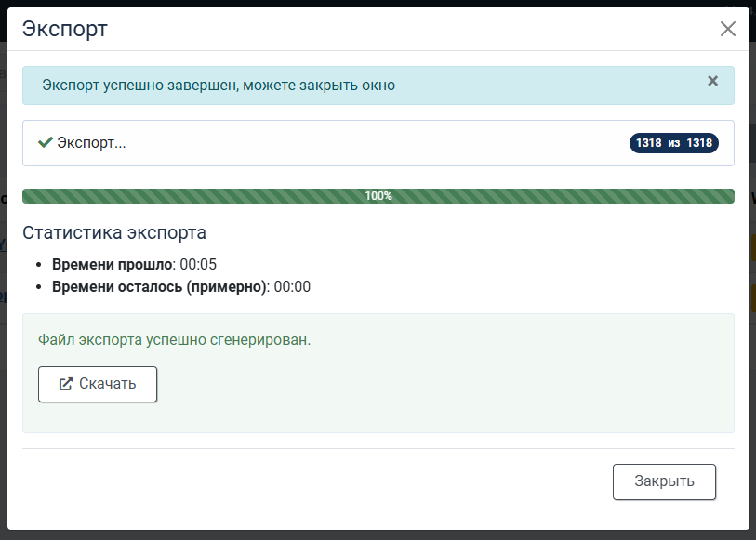The height and width of the screenshot is (540, 756).
Task: Click the lower partially hidden blue link at left
Action: tap(4, 296)
